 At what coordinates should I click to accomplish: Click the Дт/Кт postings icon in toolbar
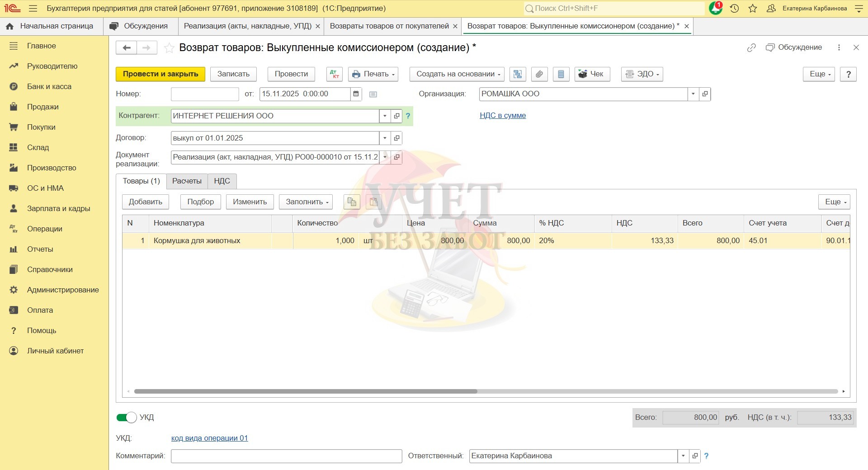pos(334,74)
